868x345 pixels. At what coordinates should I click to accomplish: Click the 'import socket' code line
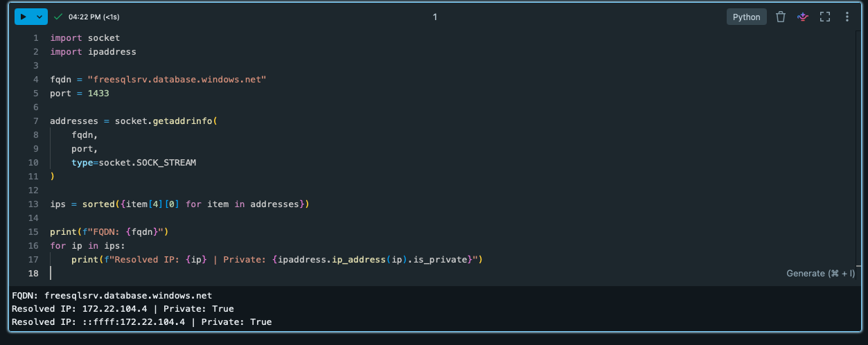pyautogui.click(x=85, y=38)
